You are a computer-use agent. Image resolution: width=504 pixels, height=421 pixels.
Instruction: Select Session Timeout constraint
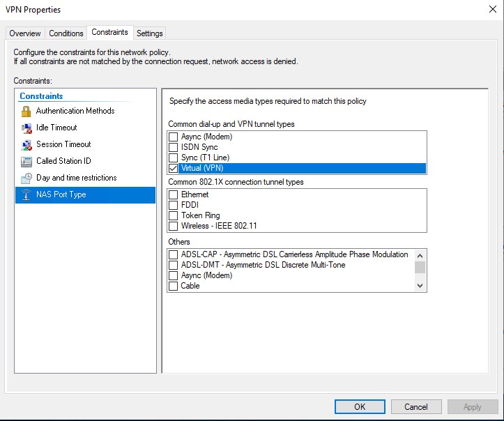tap(85, 144)
